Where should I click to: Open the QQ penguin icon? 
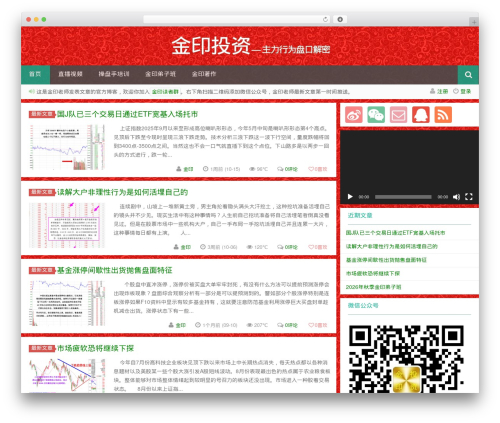pyautogui.click(x=421, y=115)
